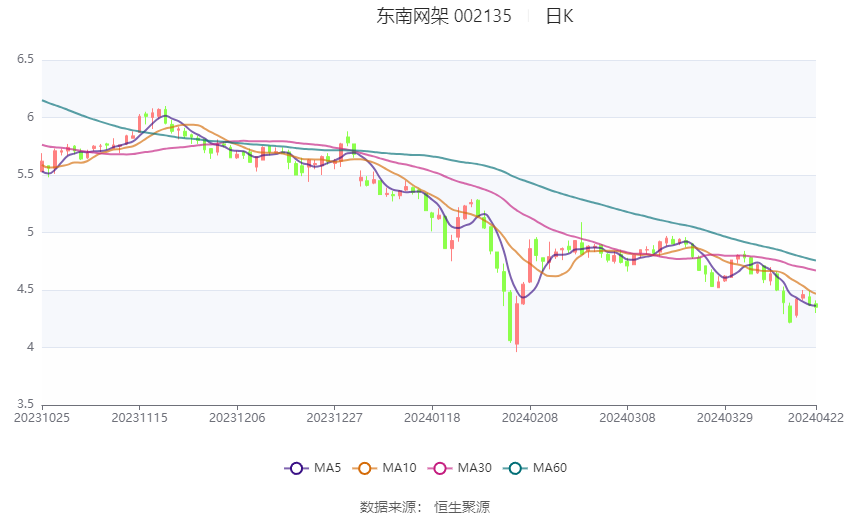
Task: Select the 20231115 date axis label
Action: click(x=139, y=417)
